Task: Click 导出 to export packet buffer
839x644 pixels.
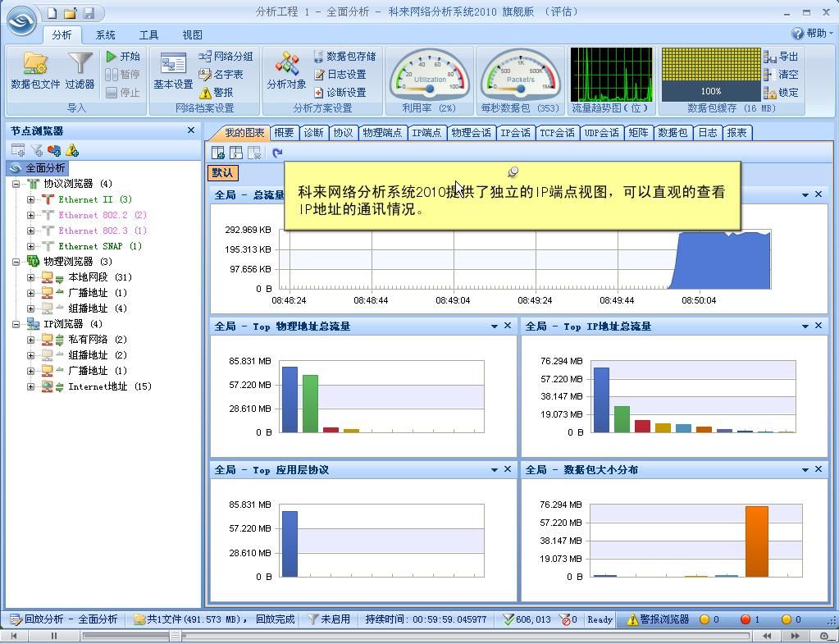Action: point(782,57)
